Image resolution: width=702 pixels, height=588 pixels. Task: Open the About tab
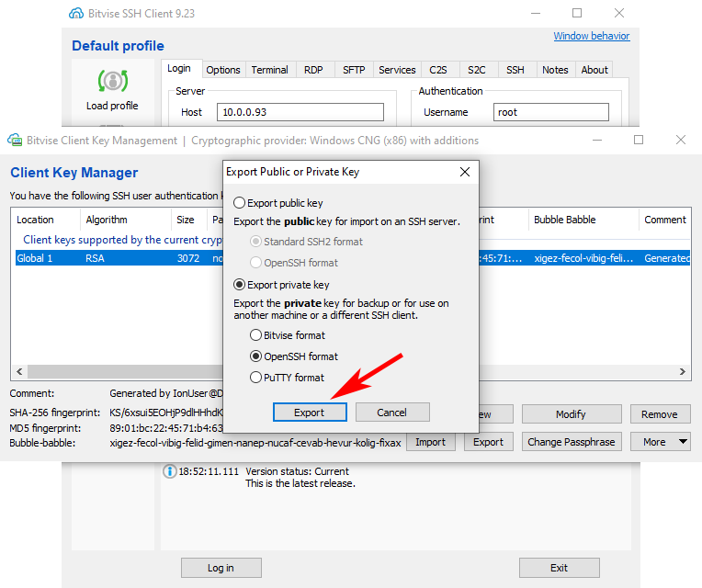(x=594, y=70)
